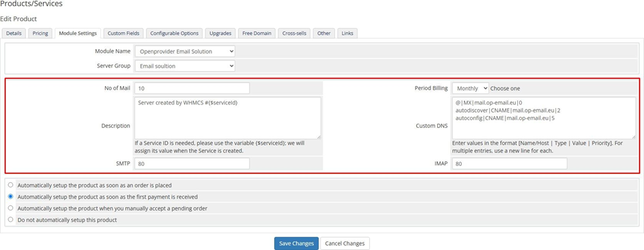
Task: Open the Cross-sells tab
Action: point(294,33)
